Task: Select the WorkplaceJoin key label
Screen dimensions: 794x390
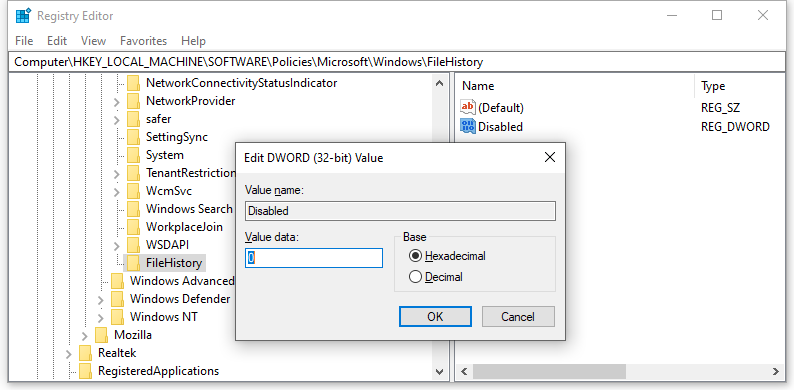Action: (184, 227)
